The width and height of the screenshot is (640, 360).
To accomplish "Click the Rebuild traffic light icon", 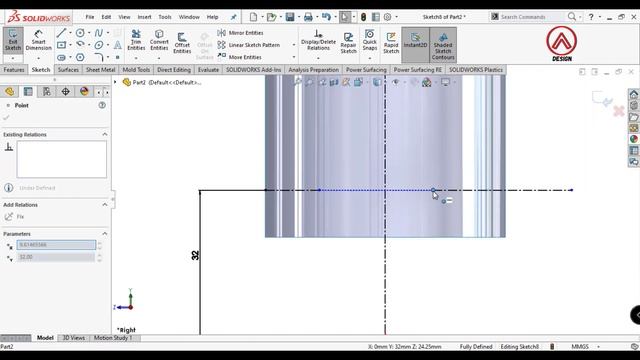I will pos(363,17).
